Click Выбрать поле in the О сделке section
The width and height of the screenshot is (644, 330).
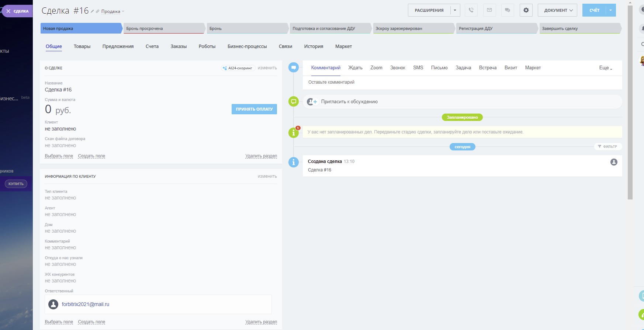click(59, 156)
